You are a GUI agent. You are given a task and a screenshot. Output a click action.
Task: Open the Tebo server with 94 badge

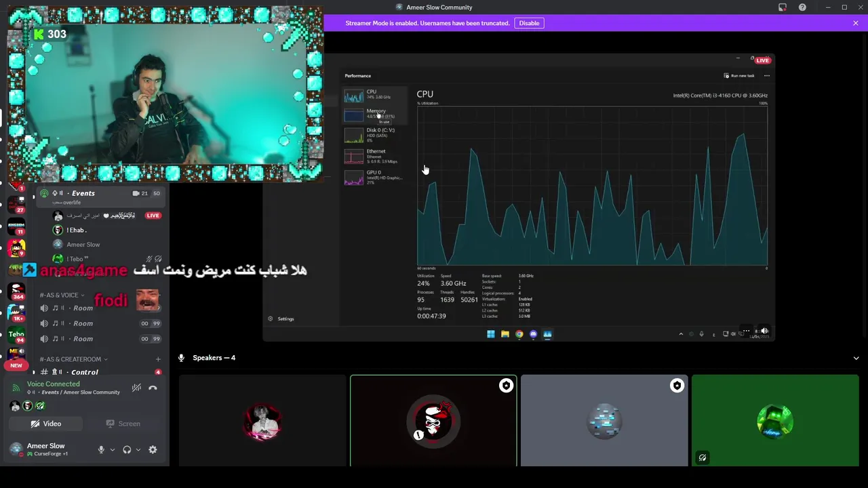point(16,334)
